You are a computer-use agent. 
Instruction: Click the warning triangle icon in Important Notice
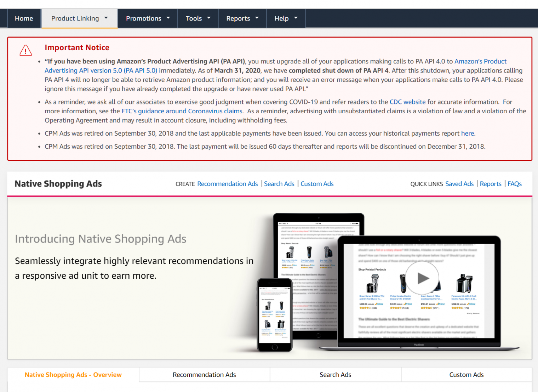click(25, 50)
